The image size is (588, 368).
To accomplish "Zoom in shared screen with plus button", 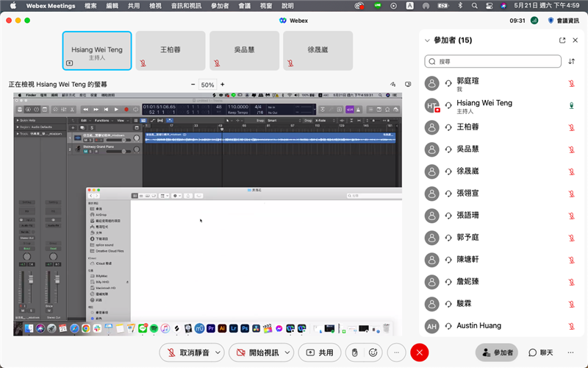I will [223, 85].
